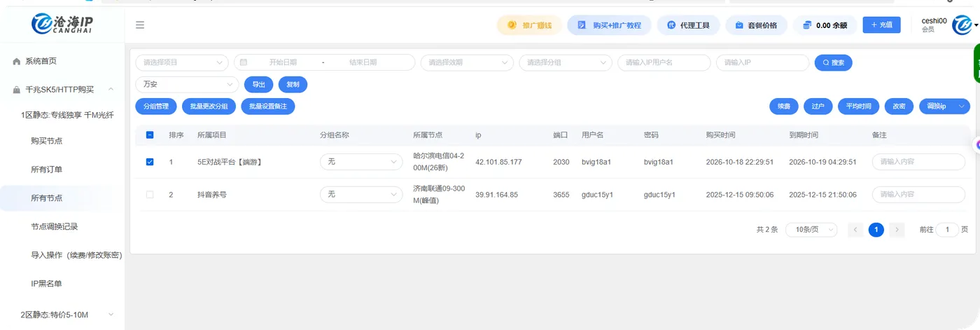Click the 批量更改分组 button
This screenshot has width=980, height=330.
point(209,106)
